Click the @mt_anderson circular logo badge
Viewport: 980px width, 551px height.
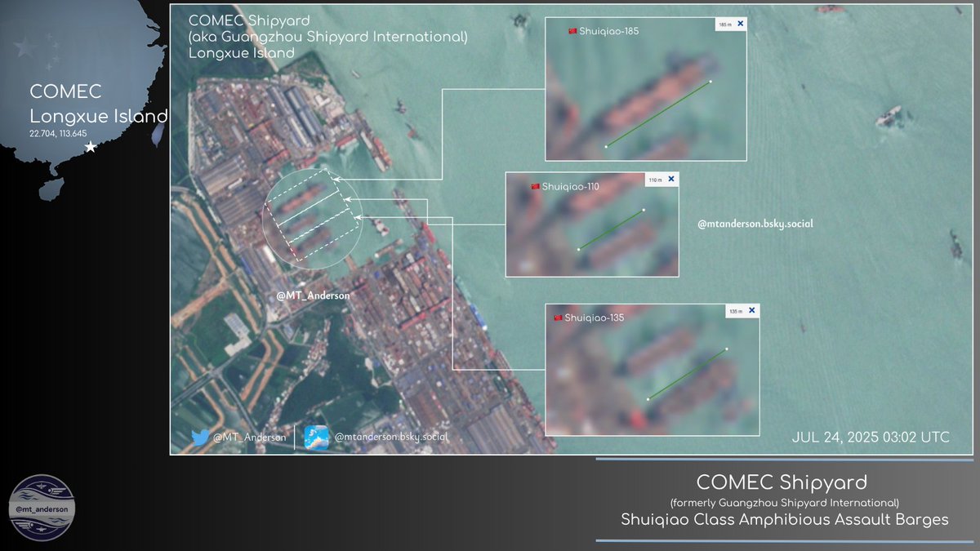click(x=42, y=509)
